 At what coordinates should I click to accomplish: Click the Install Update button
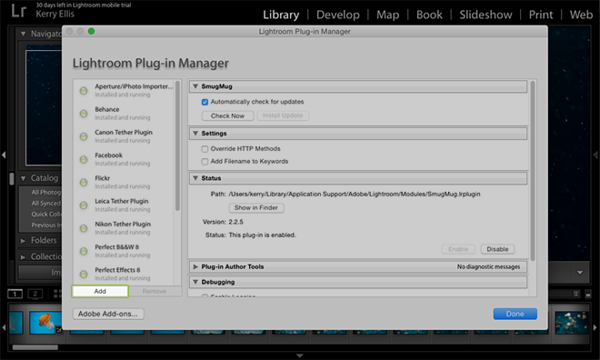(x=283, y=116)
